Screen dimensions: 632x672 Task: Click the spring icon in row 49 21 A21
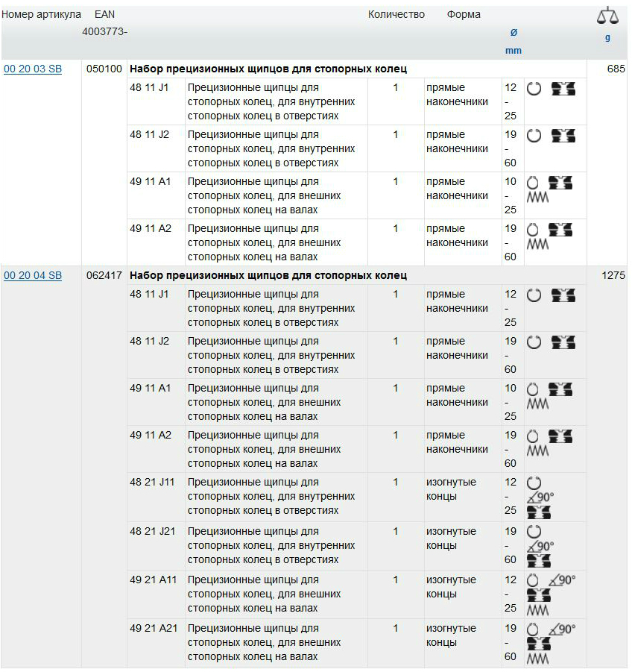tap(537, 659)
